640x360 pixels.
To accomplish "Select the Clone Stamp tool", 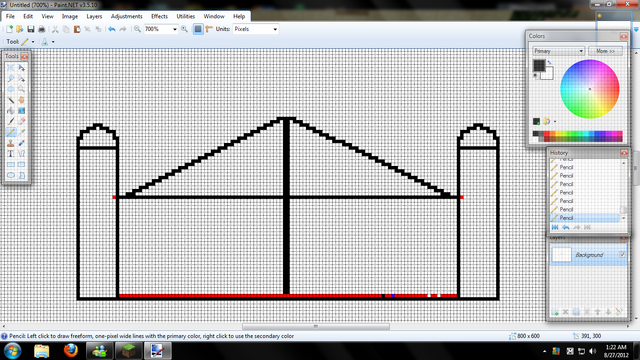I will point(11,143).
